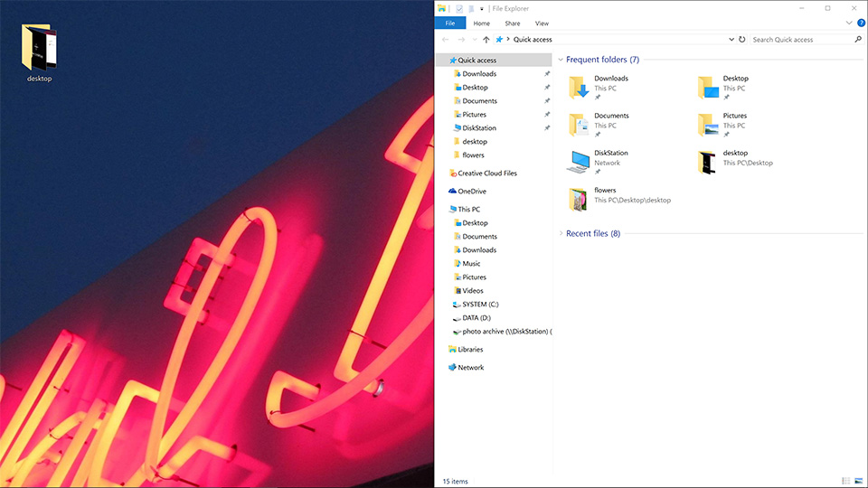Open the File tab
The image size is (868, 488).
[450, 23]
